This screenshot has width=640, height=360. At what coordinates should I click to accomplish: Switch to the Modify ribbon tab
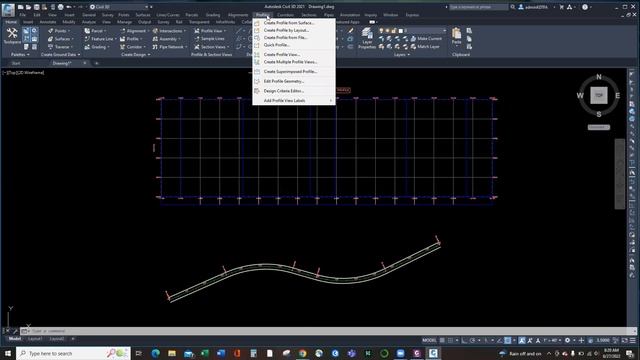[69, 22]
